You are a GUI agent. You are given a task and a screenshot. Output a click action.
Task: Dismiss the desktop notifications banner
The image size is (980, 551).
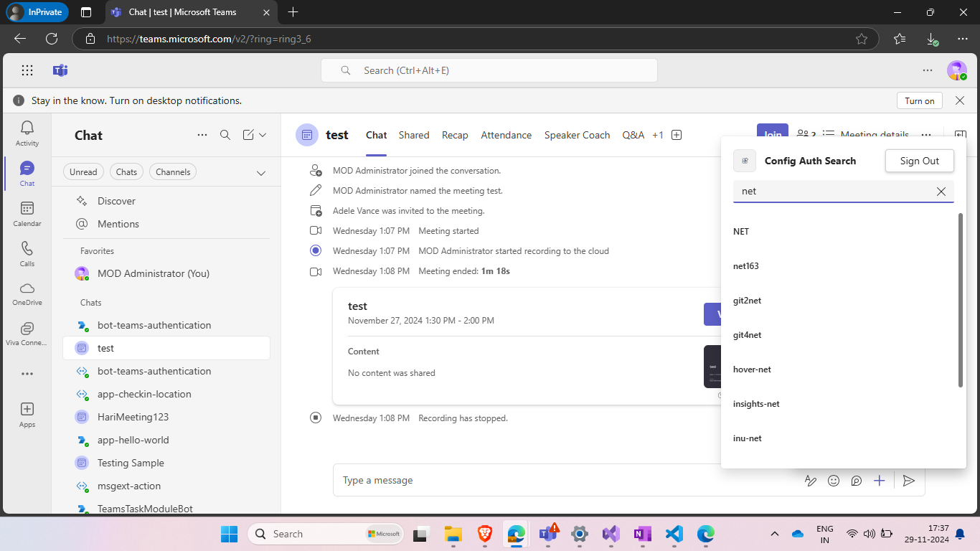pyautogui.click(x=960, y=100)
